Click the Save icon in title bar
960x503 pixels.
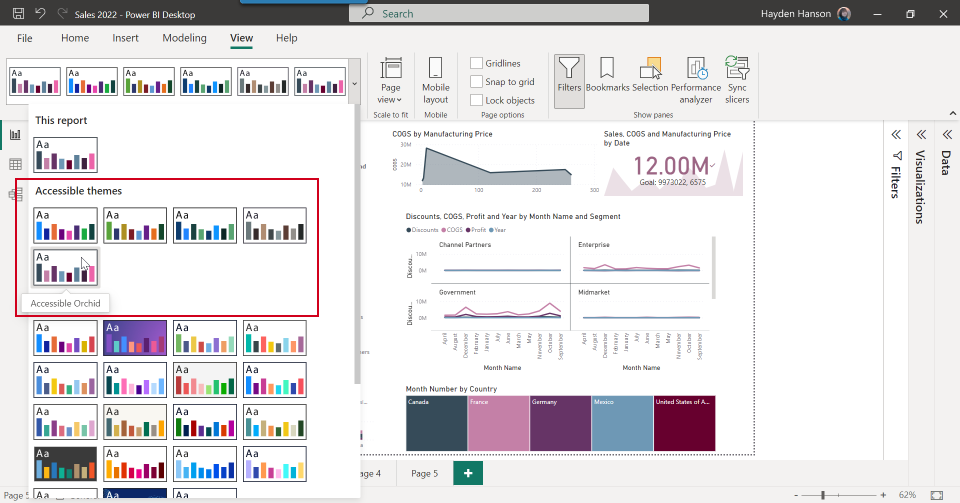[19, 13]
